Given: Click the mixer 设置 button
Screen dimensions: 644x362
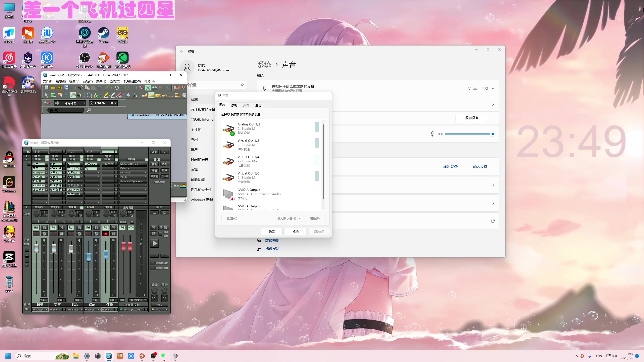Looking at the screenshot, I should (154, 152).
